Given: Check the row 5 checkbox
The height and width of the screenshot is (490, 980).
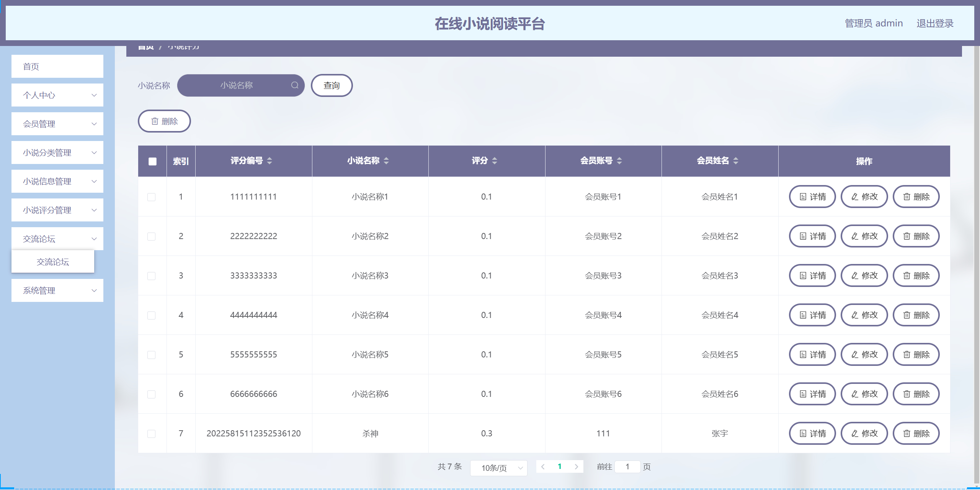Looking at the screenshot, I should click(152, 355).
